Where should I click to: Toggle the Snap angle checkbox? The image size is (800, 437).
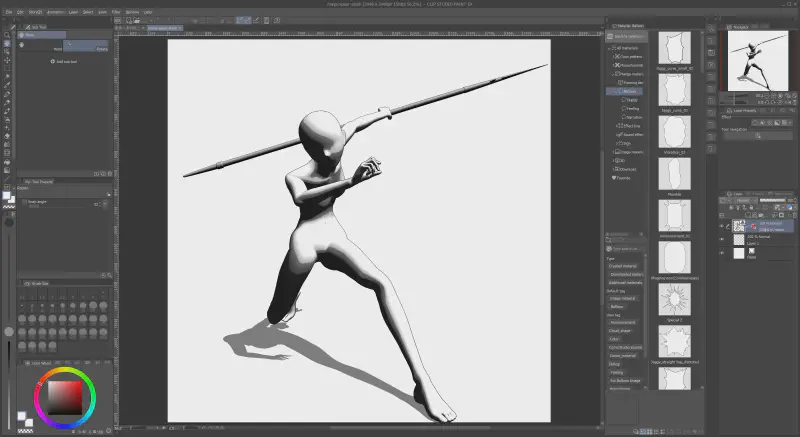[x=24, y=202]
